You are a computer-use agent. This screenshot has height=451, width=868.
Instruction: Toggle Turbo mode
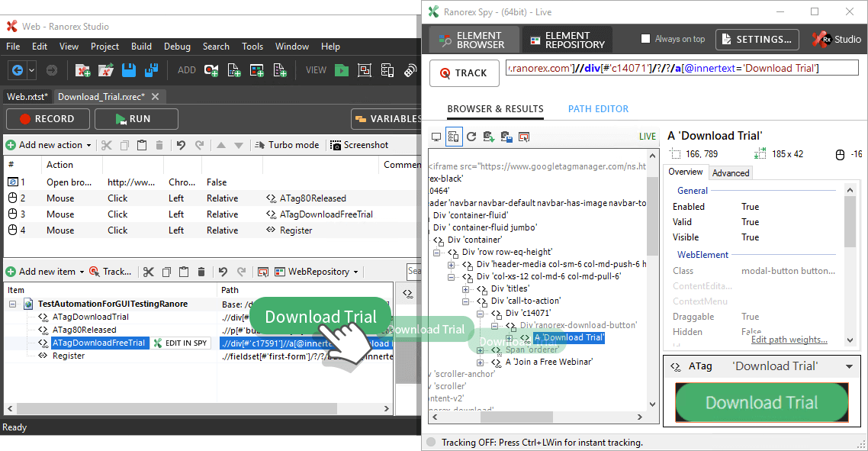pos(287,145)
